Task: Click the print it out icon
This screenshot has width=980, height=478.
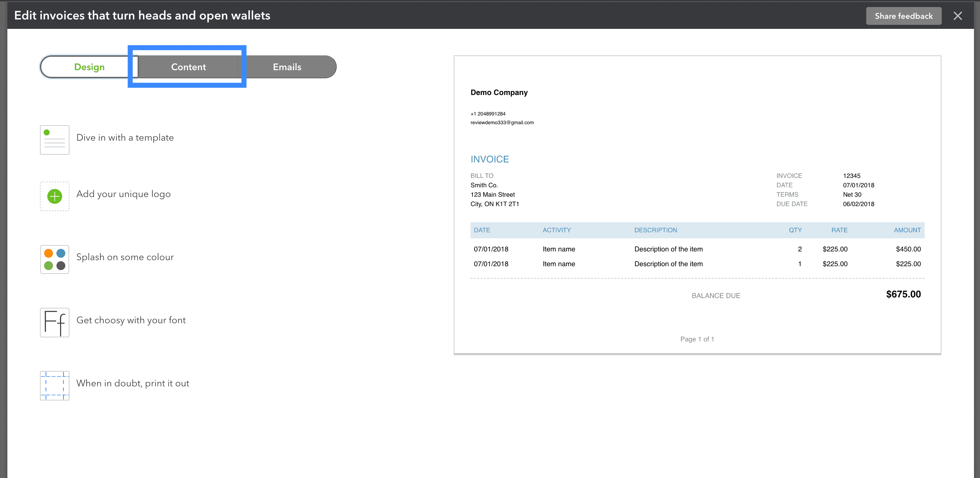Action: (x=54, y=382)
